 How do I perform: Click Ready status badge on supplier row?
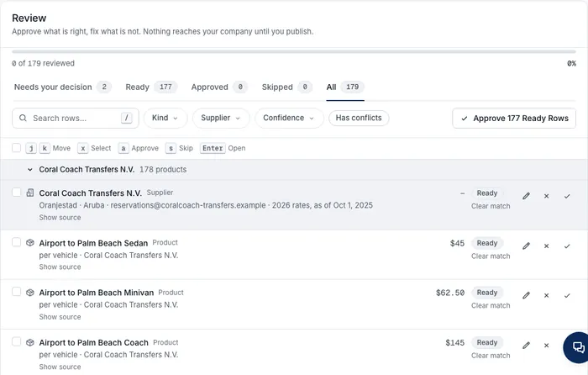(486, 193)
